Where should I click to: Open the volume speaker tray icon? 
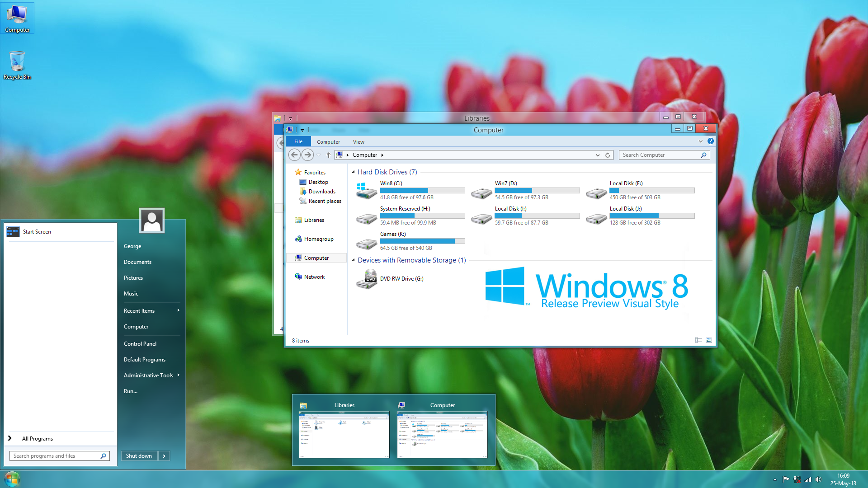[x=818, y=479]
